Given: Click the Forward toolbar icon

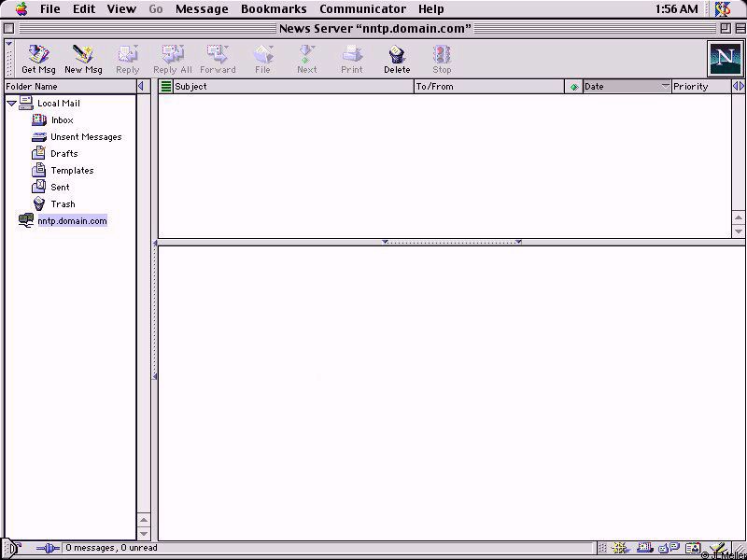Looking at the screenshot, I should point(218,59).
